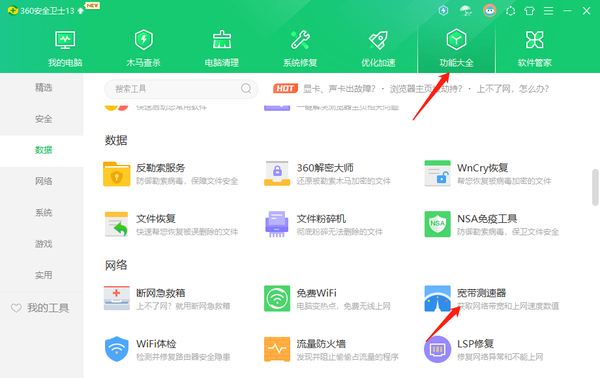The height and width of the screenshot is (378, 600).
Task: Launch 流量防火墙 orange icon
Action: coord(277,349)
